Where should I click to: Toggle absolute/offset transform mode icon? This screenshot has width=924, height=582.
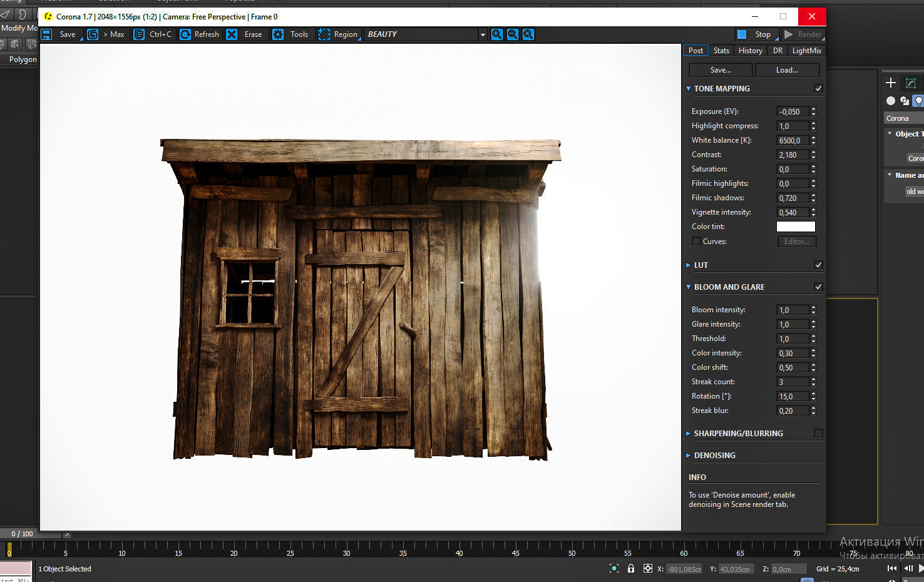pyautogui.click(x=648, y=568)
